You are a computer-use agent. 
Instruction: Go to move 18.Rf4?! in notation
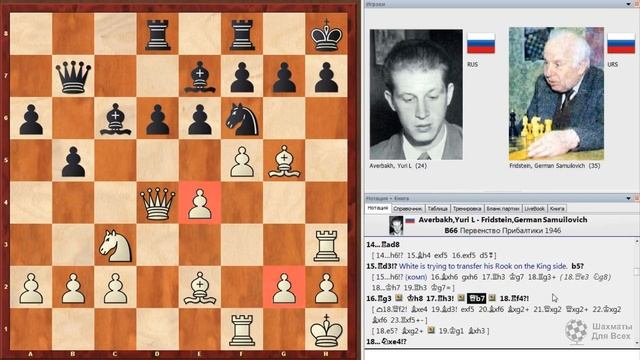[x=514, y=298]
